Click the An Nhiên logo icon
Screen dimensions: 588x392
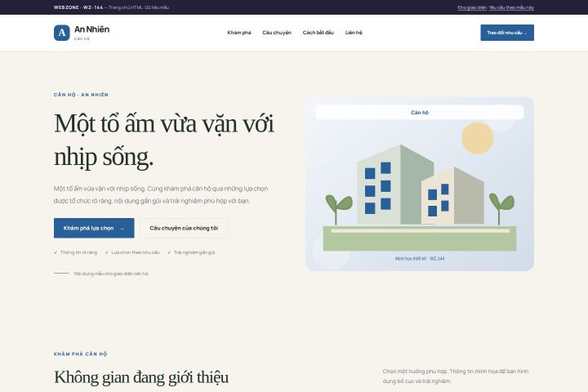[62, 33]
